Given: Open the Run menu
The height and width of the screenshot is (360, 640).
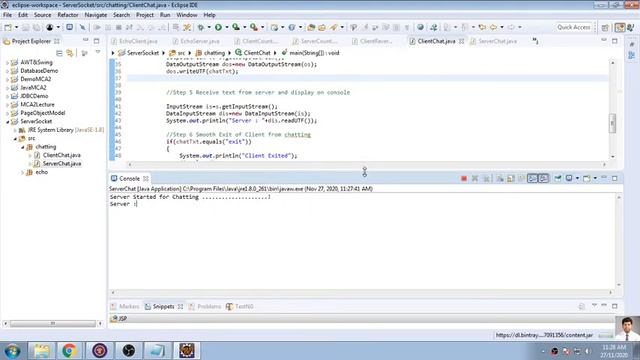Looking at the screenshot, I should click(165, 15).
